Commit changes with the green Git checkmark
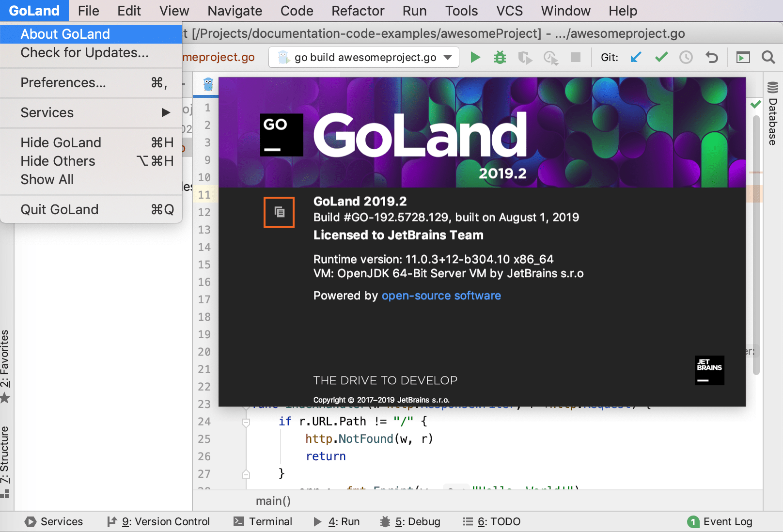This screenshot has height=532, width=783. click(x=661, y=57)
